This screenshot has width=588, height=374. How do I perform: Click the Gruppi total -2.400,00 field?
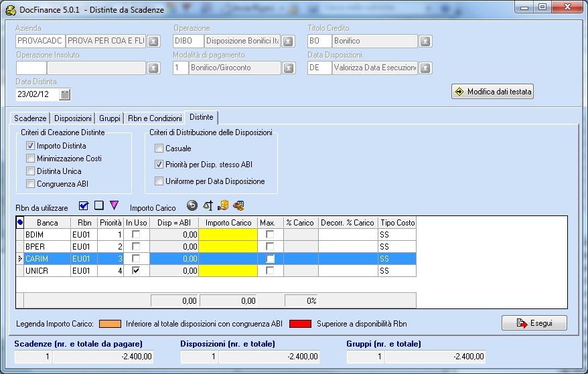(x=435, y=357)
